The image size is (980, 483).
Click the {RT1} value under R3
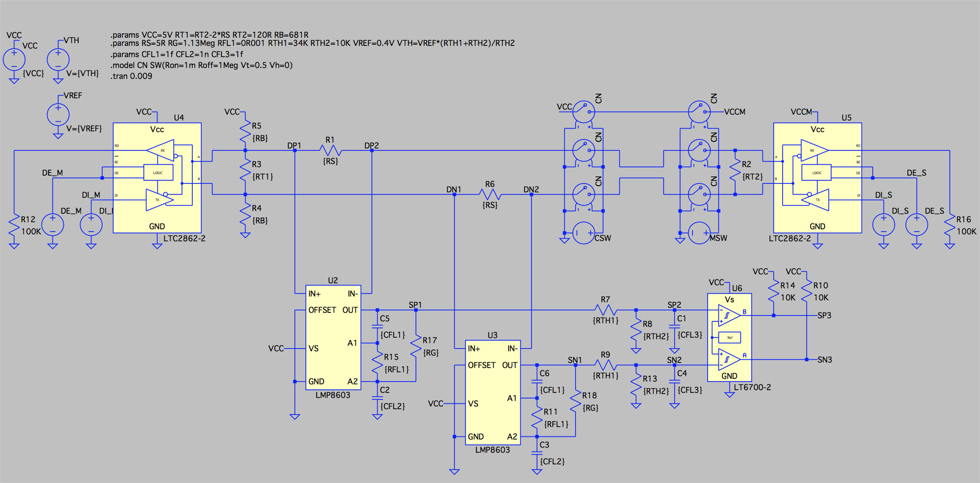tap(263, 177)
